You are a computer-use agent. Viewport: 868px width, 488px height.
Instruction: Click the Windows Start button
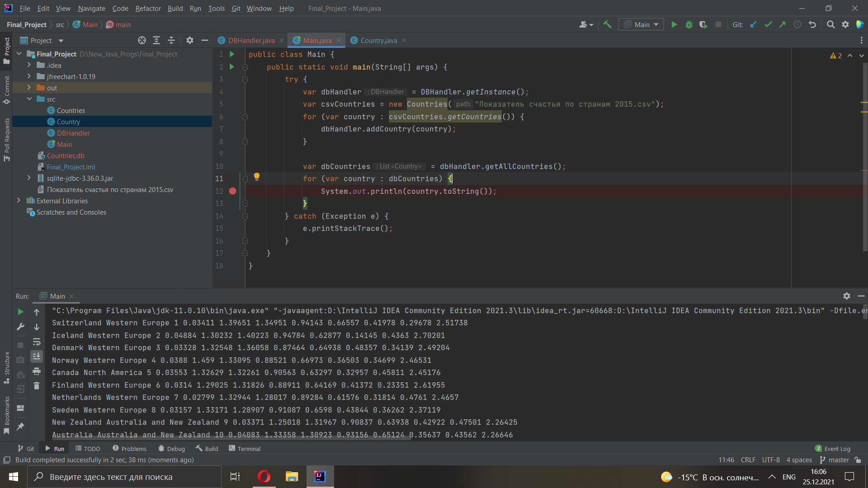coord(14,477)
